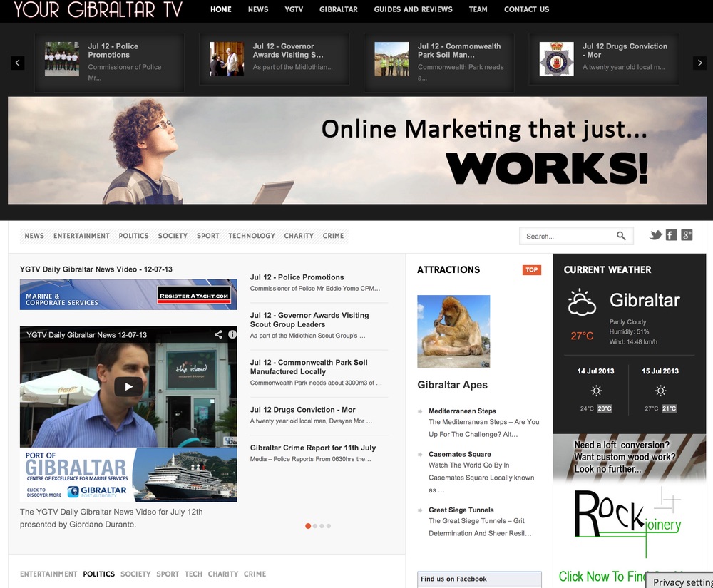This screenshot has height=588, width=713.
Task: Click the video info icon
Action: point(232,334)
